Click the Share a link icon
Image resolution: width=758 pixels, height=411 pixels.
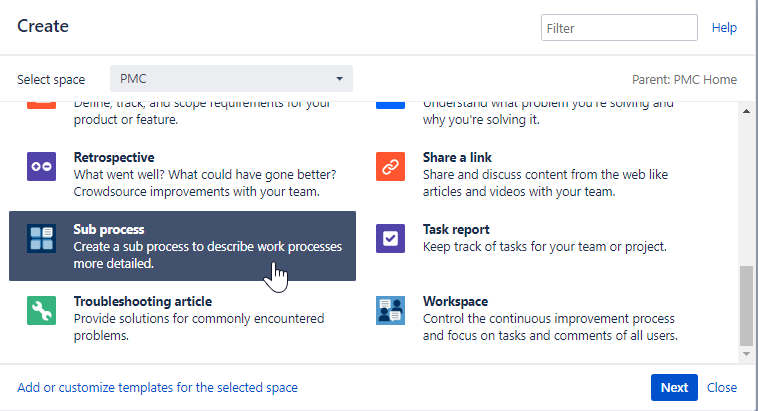tap(391, 166)
